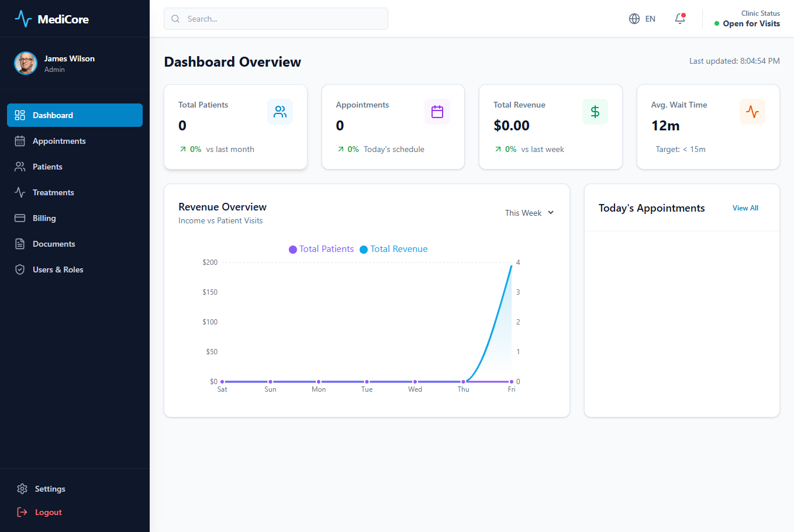Click the search magnifier icon
The height and width of the screenshot is (532, 794).
point(175,19)
